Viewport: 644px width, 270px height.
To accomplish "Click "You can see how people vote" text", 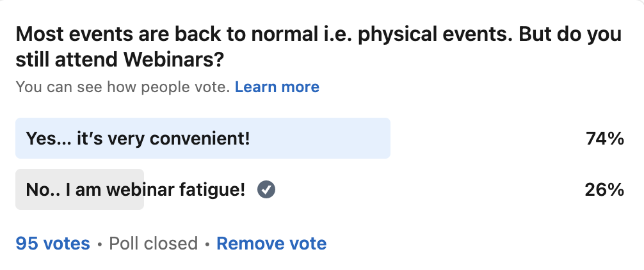I will [x=122, y=86].
